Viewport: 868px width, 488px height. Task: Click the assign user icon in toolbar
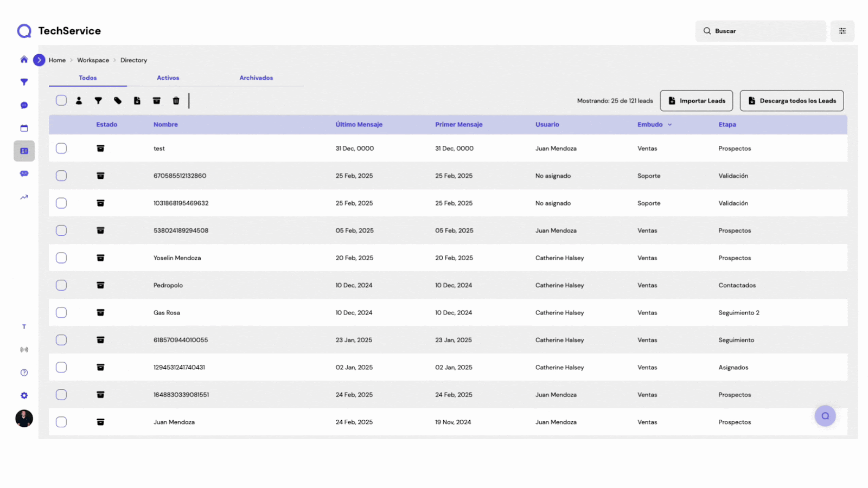tap(79, 101)
